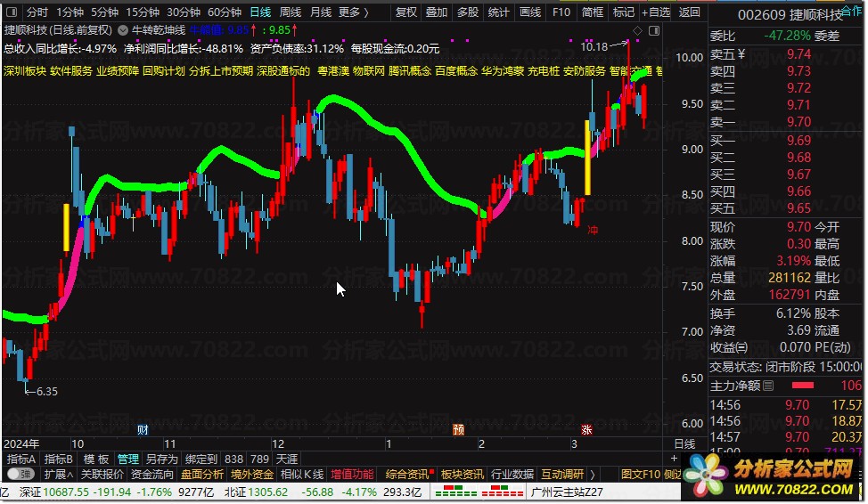Click 标记 mark button
Image resolution: width=868 pixels, height=504 pixels.
(623, 12)
